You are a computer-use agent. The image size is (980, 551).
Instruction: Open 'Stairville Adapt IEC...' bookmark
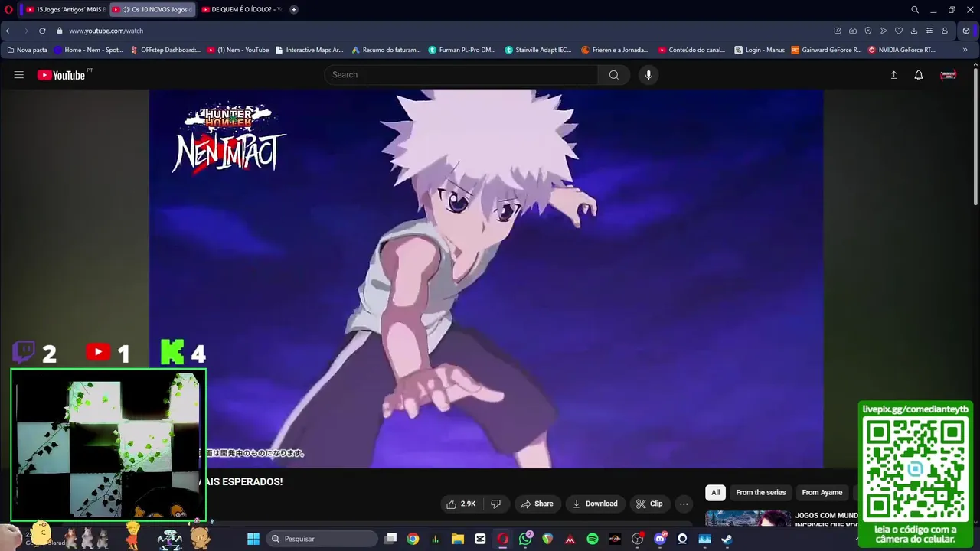[538, 50]
